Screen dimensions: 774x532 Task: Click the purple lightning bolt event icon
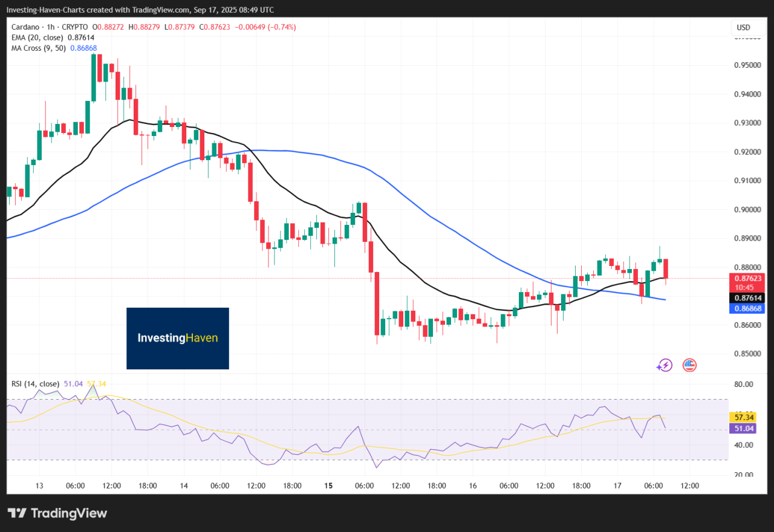coord(665,365)
